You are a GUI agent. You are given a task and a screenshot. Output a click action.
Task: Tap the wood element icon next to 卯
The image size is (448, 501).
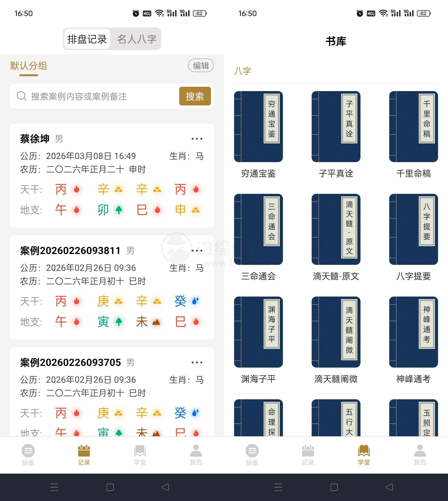(x=119, y=210)
